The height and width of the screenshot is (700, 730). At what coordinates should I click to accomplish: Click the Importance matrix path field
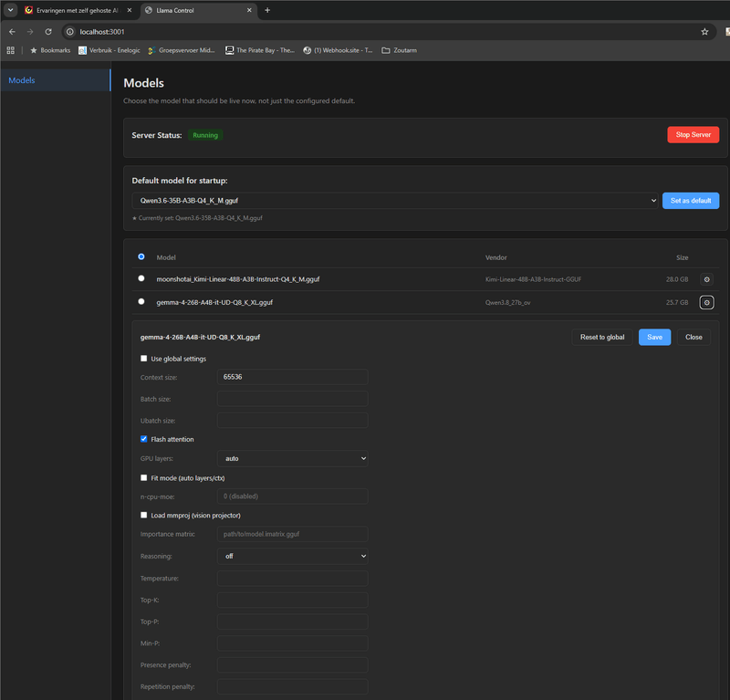[292, 534]
